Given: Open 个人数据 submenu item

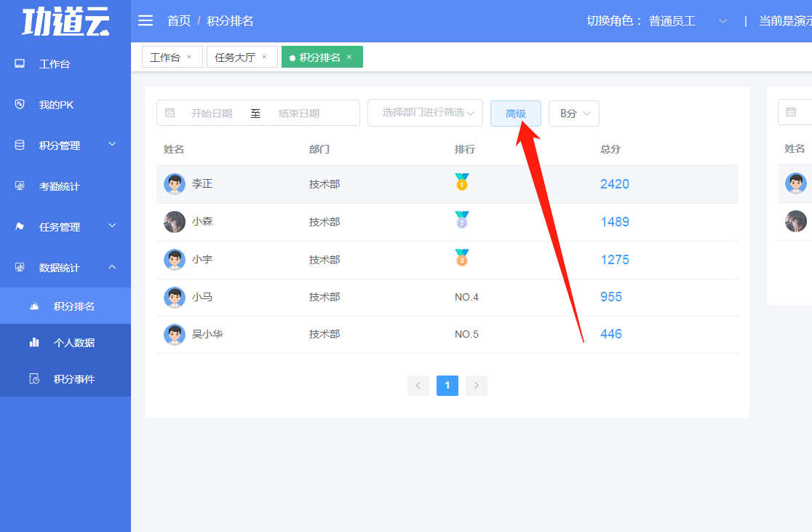Looking at the screenshot, I should (x=65, y=342).
